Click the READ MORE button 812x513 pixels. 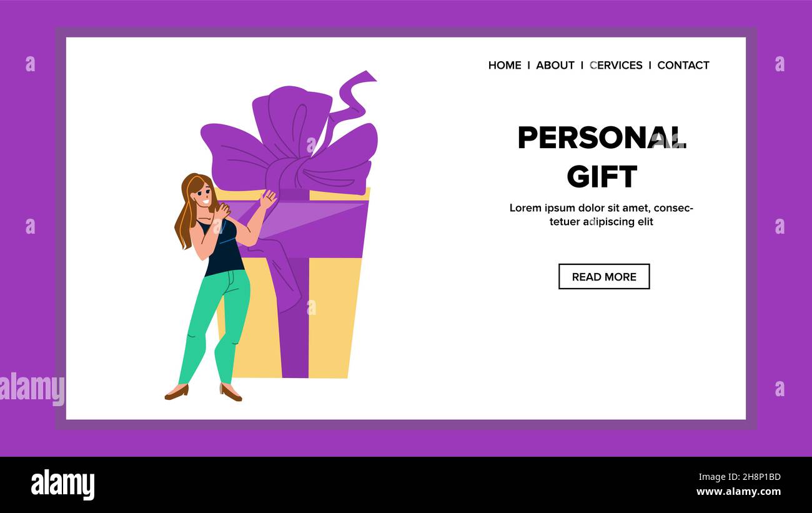click(604, 276)
